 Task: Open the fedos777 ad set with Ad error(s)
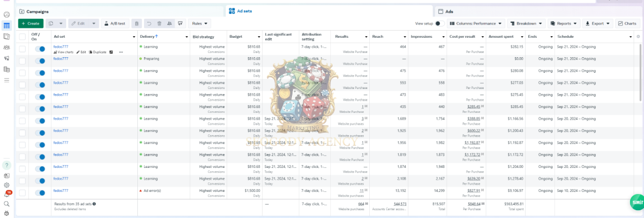click(x=61, y=191)
